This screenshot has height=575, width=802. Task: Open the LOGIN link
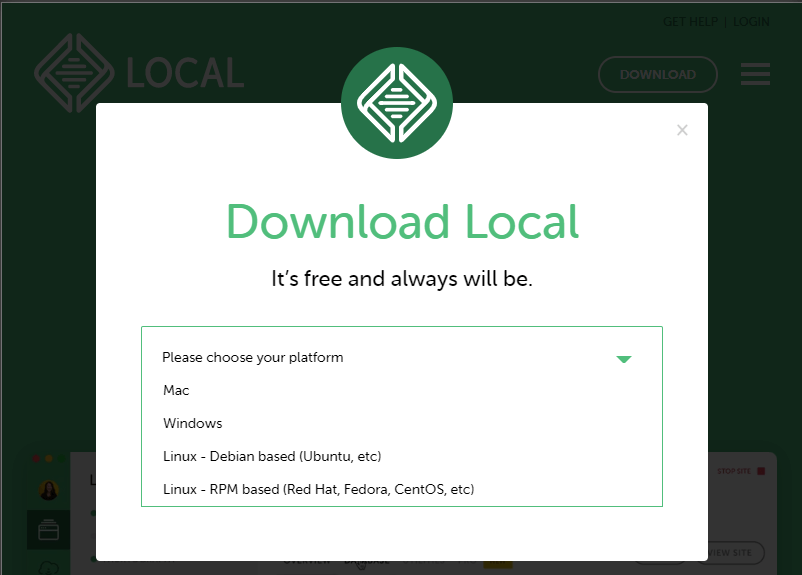pyautogui.click(x=751, y=21)
